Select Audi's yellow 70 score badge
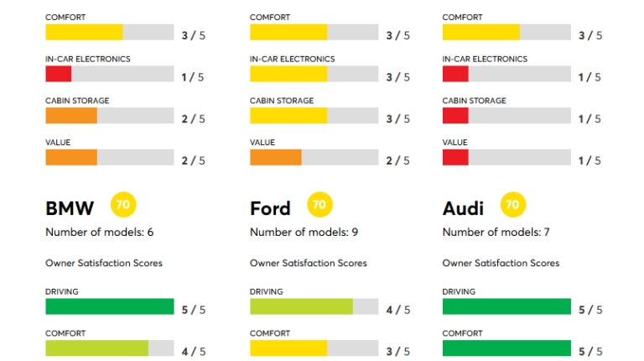The width and height of the screenshot is (644, 361). (x=512, y=204)
